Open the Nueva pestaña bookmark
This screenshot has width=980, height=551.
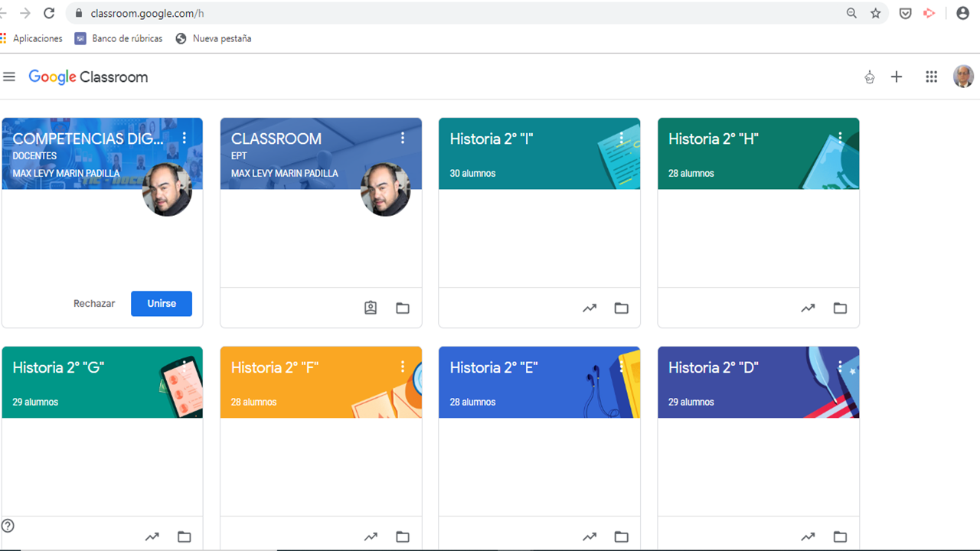pos(214,38)
